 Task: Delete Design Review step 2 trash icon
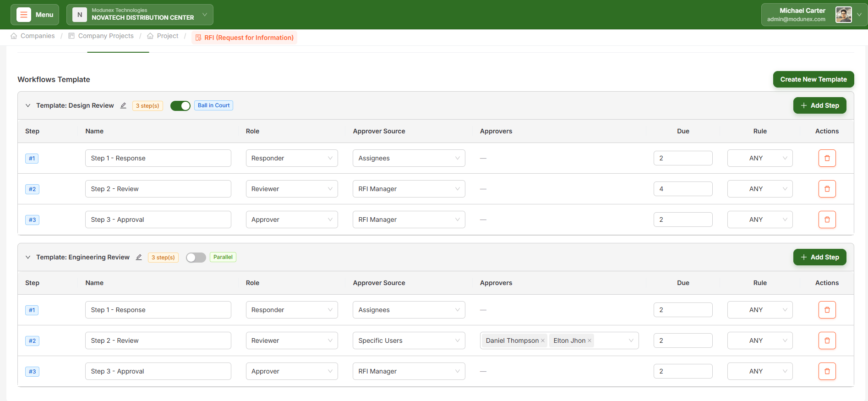pyautogui.click(x=827, y=189)
